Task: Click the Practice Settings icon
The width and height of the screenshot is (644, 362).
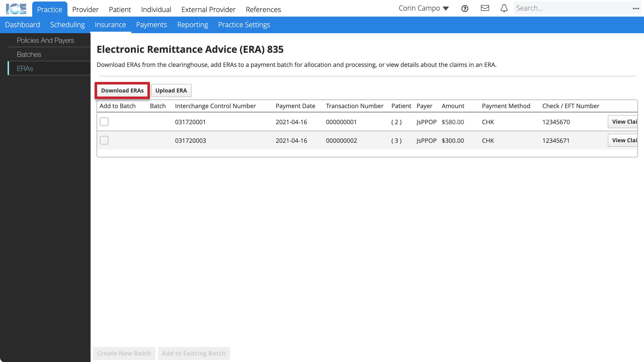Action: pyautogui.click(x=244, y=25)
